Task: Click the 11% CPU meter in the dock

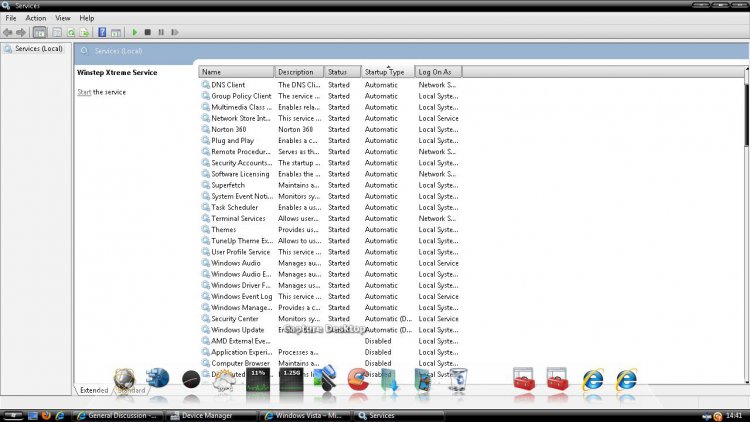Action: click(x=258, y=381)
